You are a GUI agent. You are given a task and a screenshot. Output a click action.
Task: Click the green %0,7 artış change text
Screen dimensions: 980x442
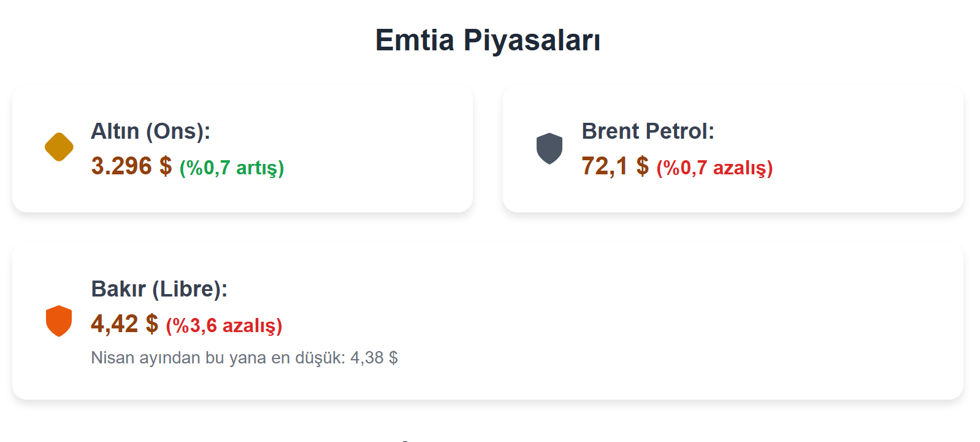[232, 168]
